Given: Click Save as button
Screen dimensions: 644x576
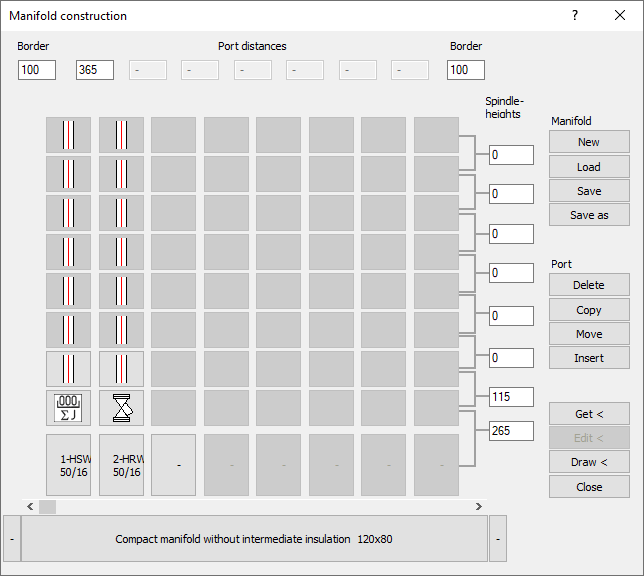Looking at the screenshot, I should tap(589, 215).
